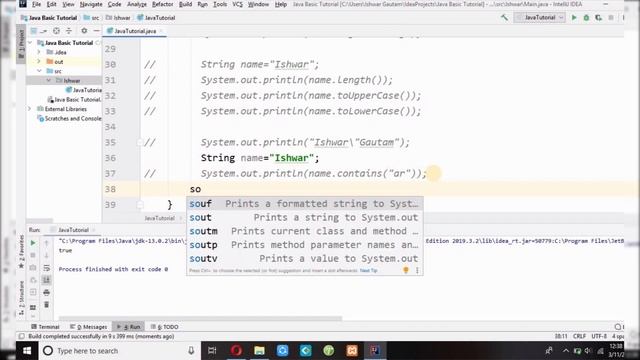The height and width of the screenshot is (360, 640).
Task: Rerun program with Run panel green play icon
Action: click(x=33, y=243)
